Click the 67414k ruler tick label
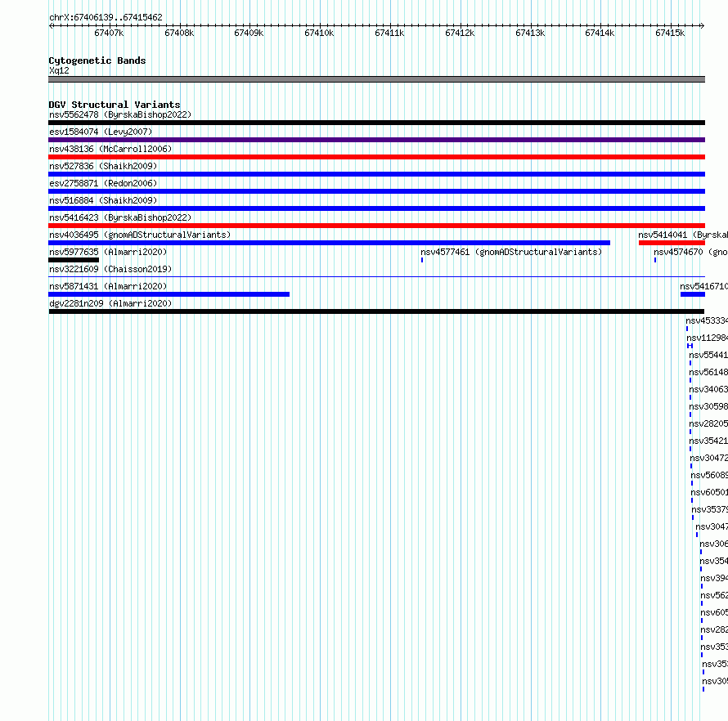 point(600,33)
